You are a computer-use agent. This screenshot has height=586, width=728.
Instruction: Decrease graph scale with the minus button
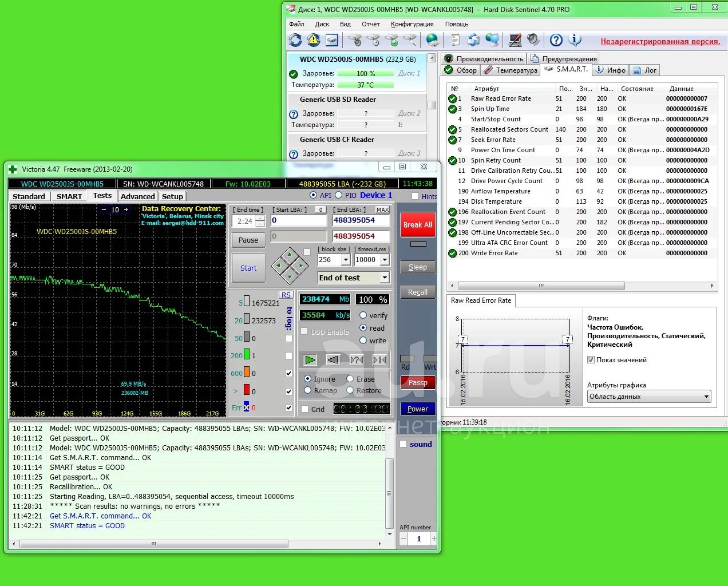pyautogui.click(x=104, y=209)
